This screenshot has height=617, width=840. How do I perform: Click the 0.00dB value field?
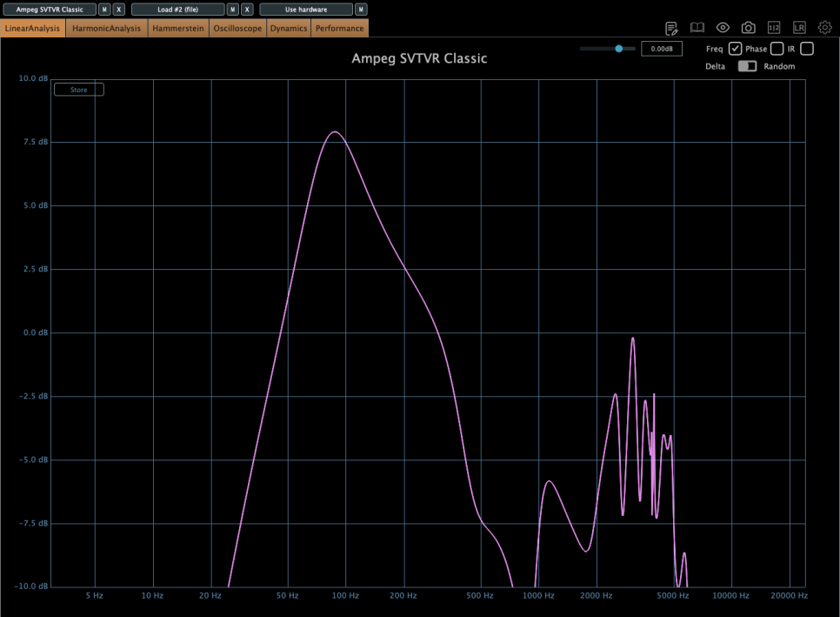click(x=662, y=49)
